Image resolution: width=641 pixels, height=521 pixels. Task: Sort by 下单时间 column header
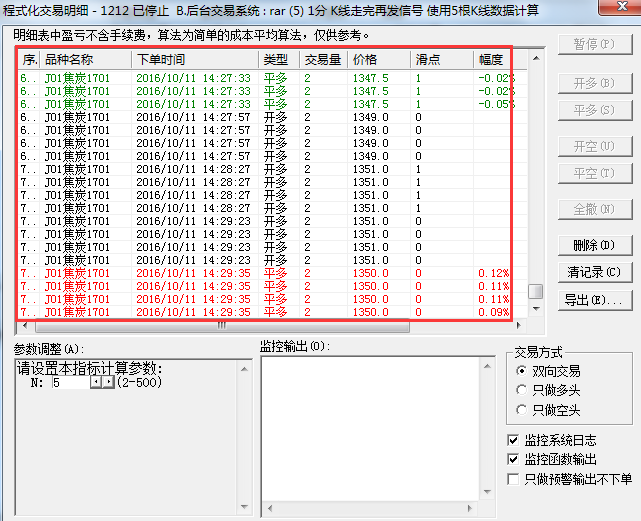click(x=195, y=60)
